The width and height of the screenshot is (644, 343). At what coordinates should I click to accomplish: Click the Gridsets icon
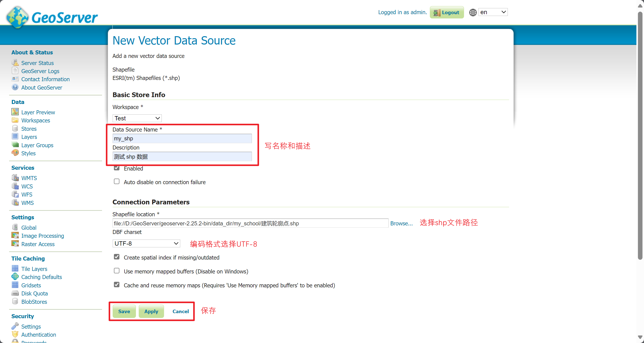click(x=15, y=285)
